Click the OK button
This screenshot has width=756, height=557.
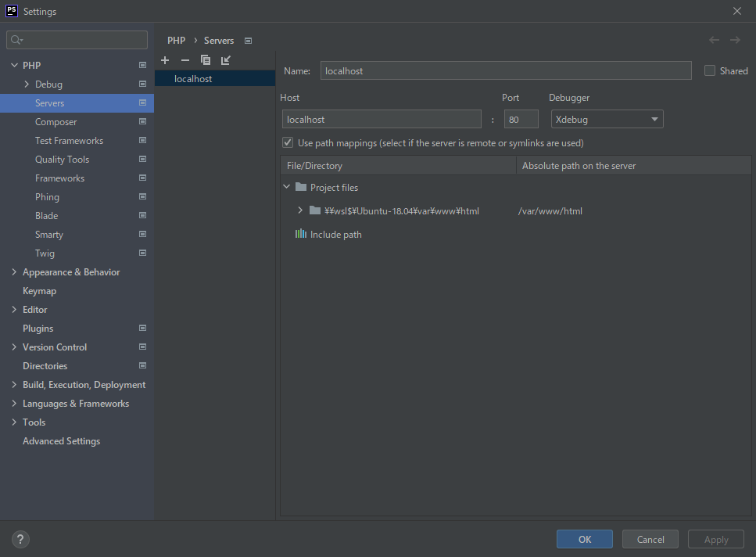click(585, 539)
